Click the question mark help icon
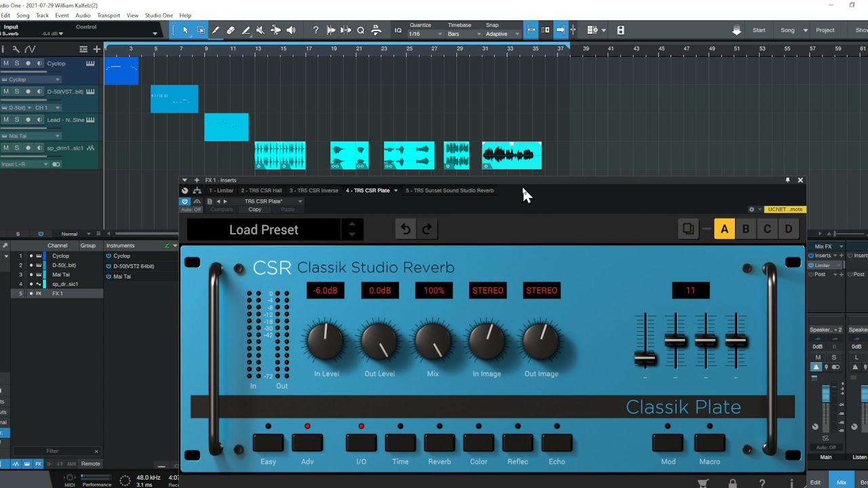The image size is (868, 488). point(315,30)
